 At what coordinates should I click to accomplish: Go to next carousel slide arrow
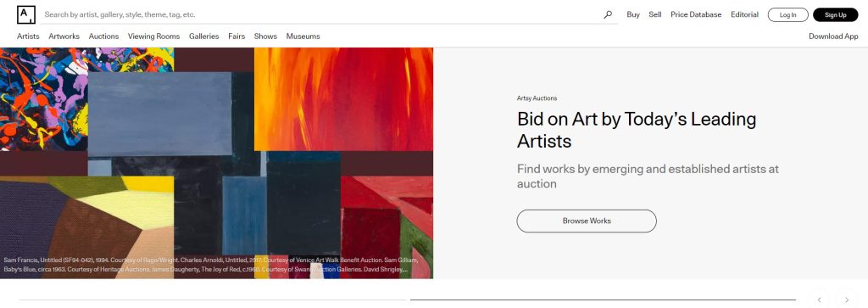pos(847,300)
